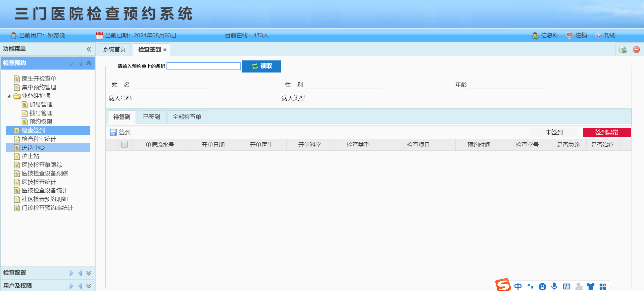Open the 全部检查单 tab
Image resolution: width=644 pixels, height=291 pixels.
point(187,117)
